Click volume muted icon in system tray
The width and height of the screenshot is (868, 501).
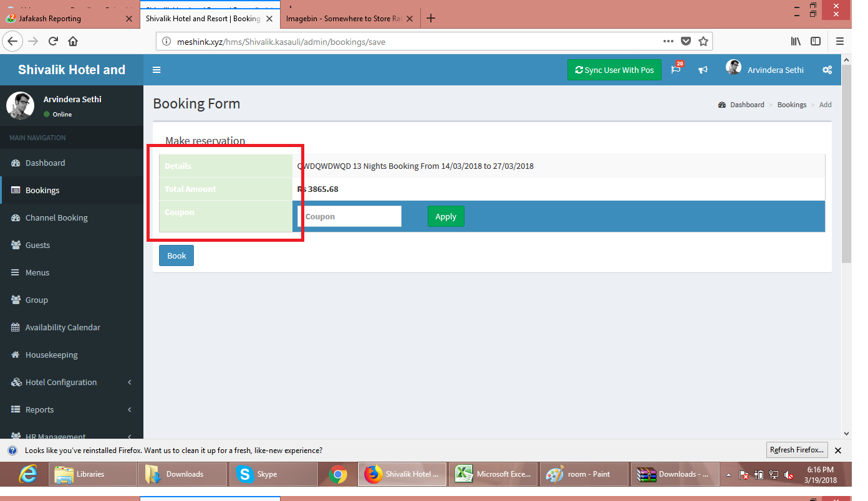(x=788, y=475)
